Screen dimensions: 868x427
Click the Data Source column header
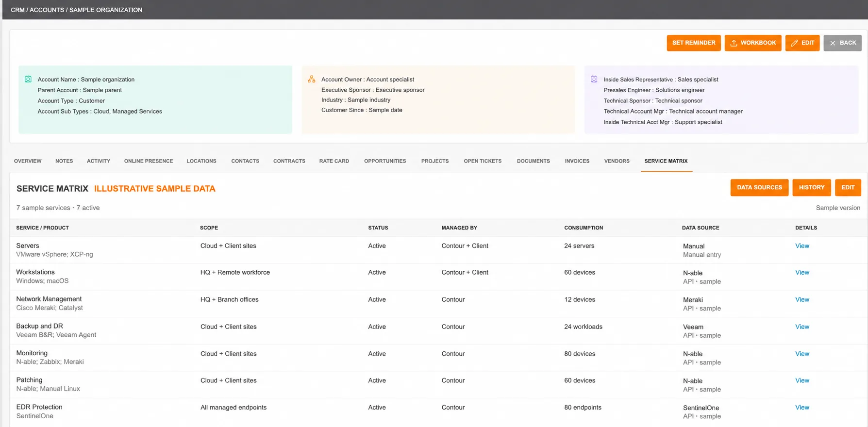[701, 228]
